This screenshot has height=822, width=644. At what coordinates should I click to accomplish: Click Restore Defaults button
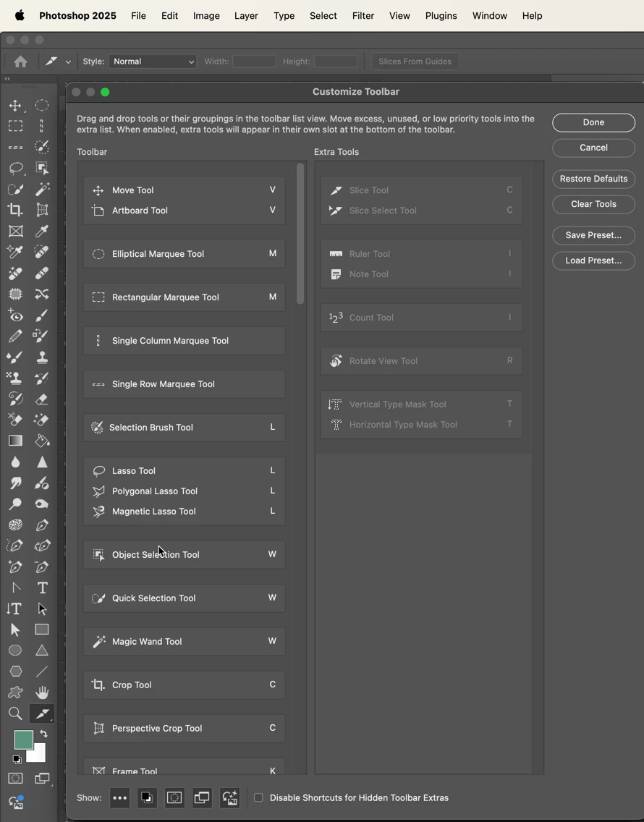point(593,179)
